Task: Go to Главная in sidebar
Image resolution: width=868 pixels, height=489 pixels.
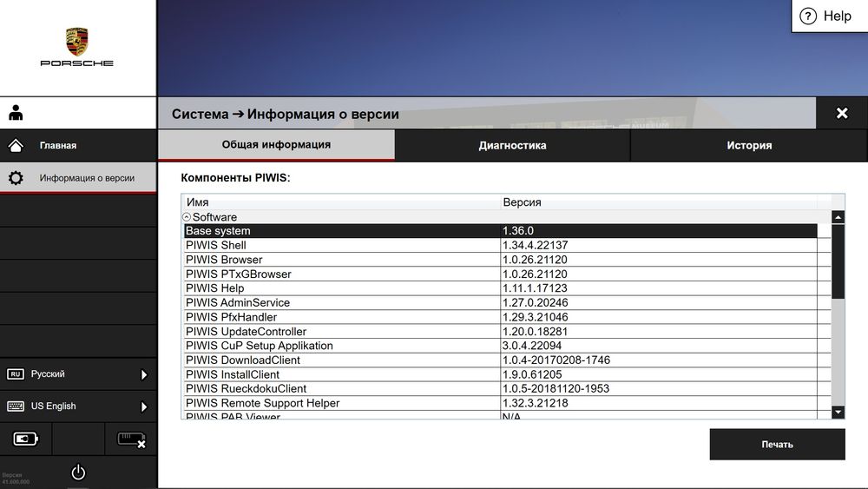Action: (x=79, y=145)
